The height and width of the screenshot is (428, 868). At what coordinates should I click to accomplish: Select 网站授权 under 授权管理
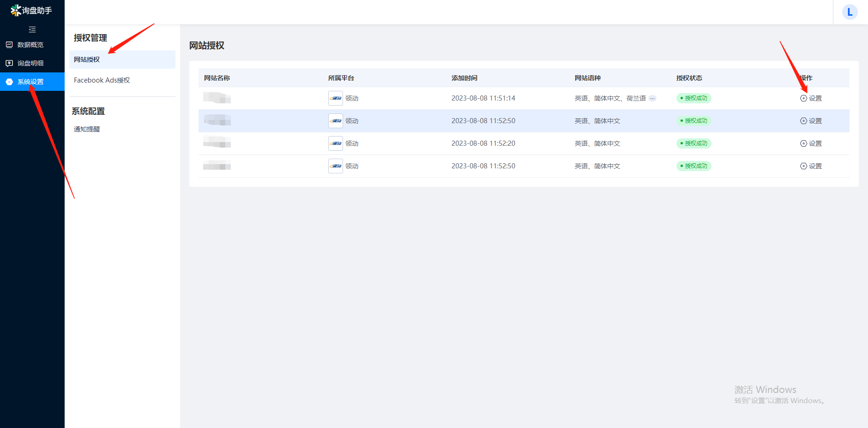pyautogui.click(x=87, y=59)
